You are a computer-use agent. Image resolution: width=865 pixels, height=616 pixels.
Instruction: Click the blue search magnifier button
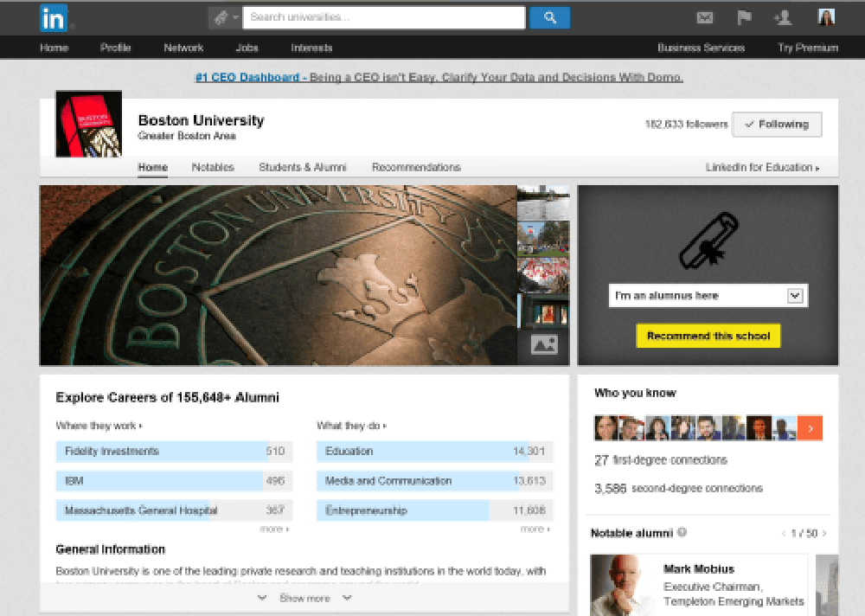click(549, 17)
